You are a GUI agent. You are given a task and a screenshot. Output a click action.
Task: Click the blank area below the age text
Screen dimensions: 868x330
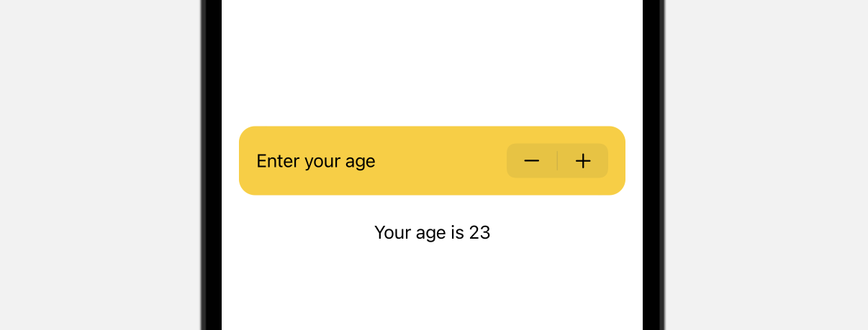click(432, 288)
